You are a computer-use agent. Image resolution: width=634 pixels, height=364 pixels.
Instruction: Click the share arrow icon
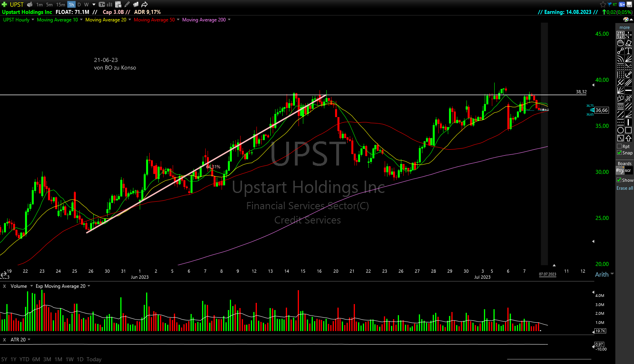[x=145, y=4]
